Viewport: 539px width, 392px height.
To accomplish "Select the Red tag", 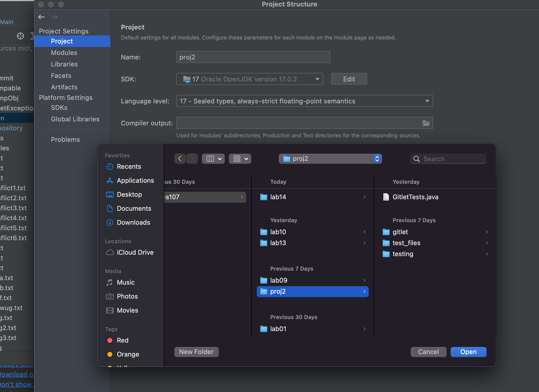I will [122, 340].
